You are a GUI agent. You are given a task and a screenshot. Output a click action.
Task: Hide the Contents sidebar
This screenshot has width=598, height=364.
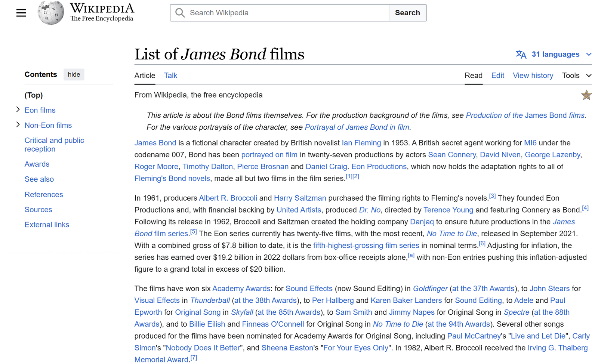pos(74,74)
